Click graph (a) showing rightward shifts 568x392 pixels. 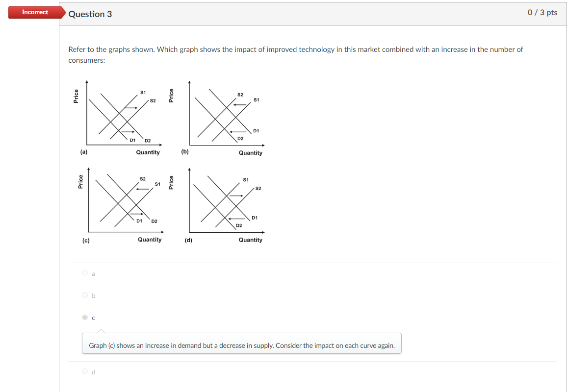(x=118, y=115)
